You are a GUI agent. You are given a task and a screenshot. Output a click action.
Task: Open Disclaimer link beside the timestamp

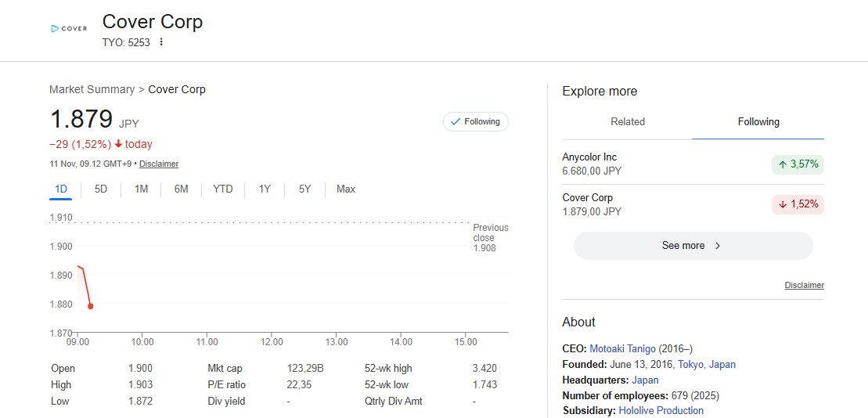(159, 164)
